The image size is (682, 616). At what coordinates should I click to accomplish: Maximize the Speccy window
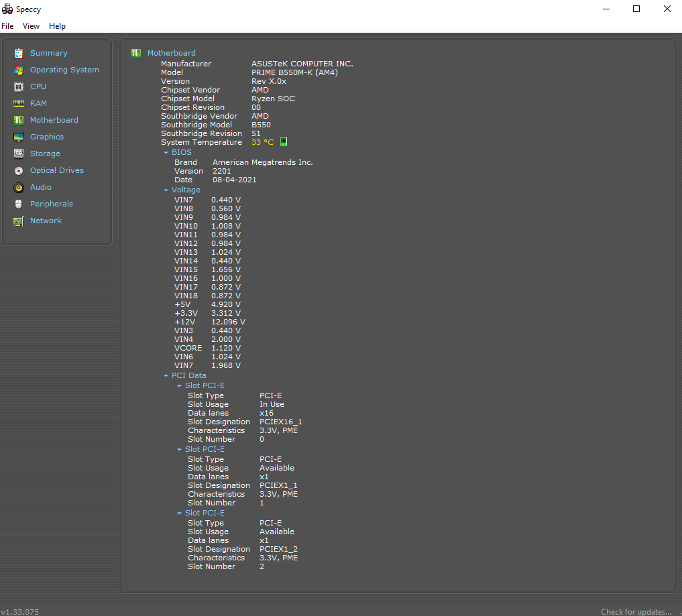pos(636,9)
